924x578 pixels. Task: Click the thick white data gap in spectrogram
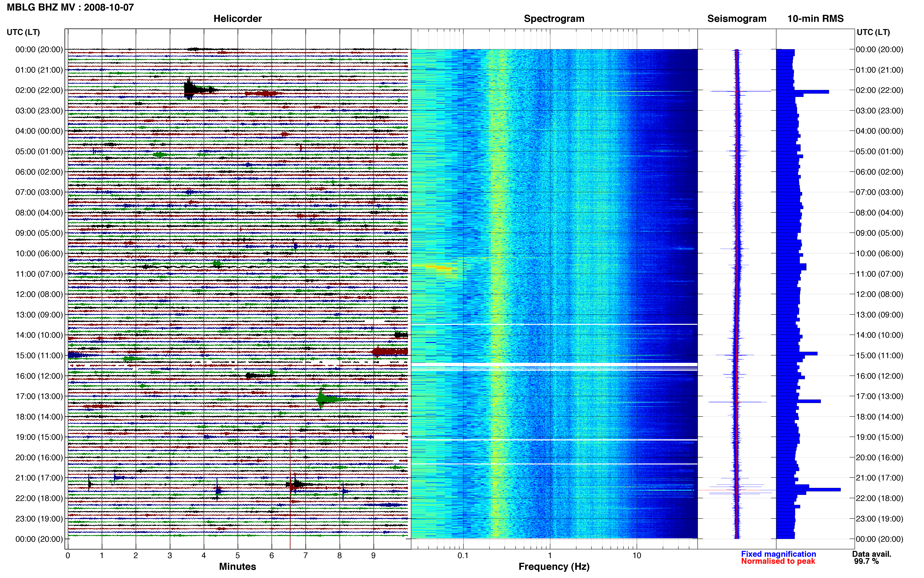[x=554, y=365]
